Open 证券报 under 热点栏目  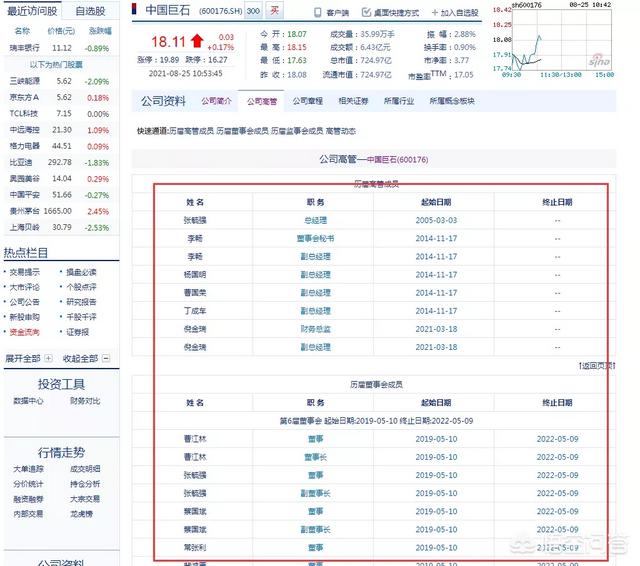pos(78,332)
